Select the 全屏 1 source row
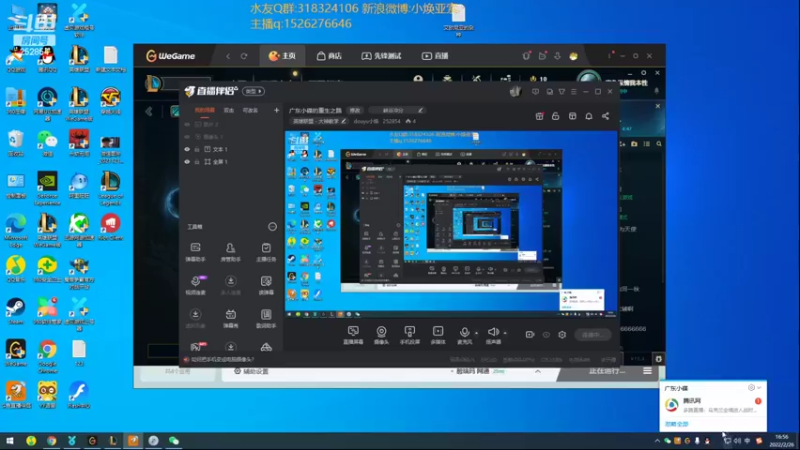Screen dimensions: 800x450 point(232,162)
